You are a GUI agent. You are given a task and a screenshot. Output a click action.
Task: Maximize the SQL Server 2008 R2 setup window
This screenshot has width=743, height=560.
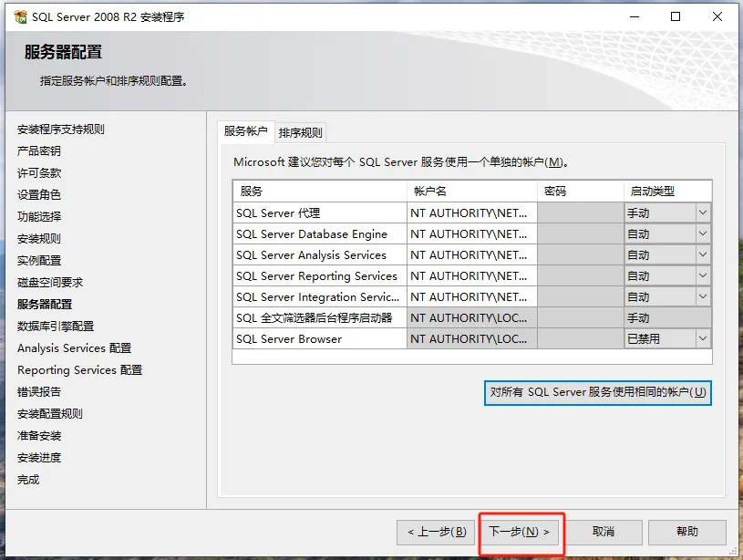click(676, 16)
